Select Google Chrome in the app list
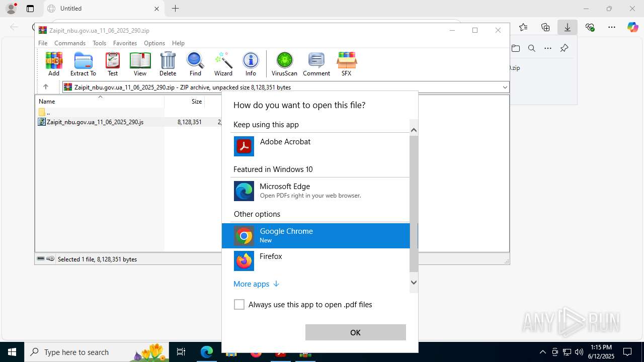 [316, 236]
